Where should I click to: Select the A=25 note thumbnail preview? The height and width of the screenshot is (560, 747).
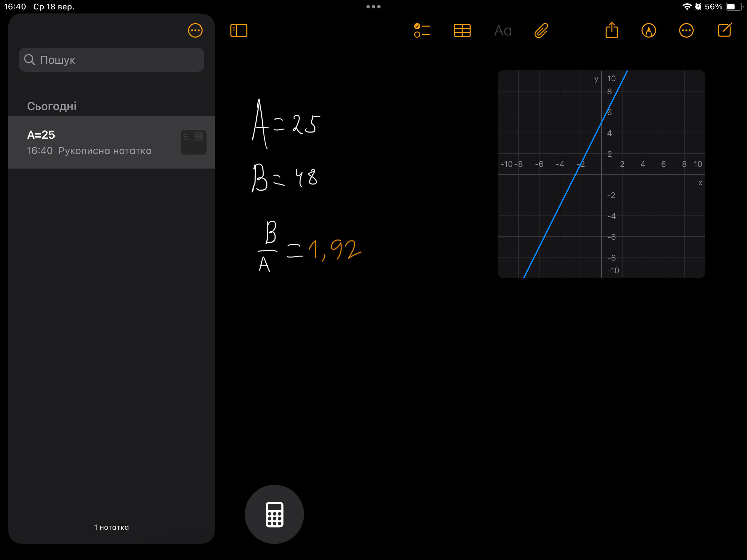(x=193, y=142)
